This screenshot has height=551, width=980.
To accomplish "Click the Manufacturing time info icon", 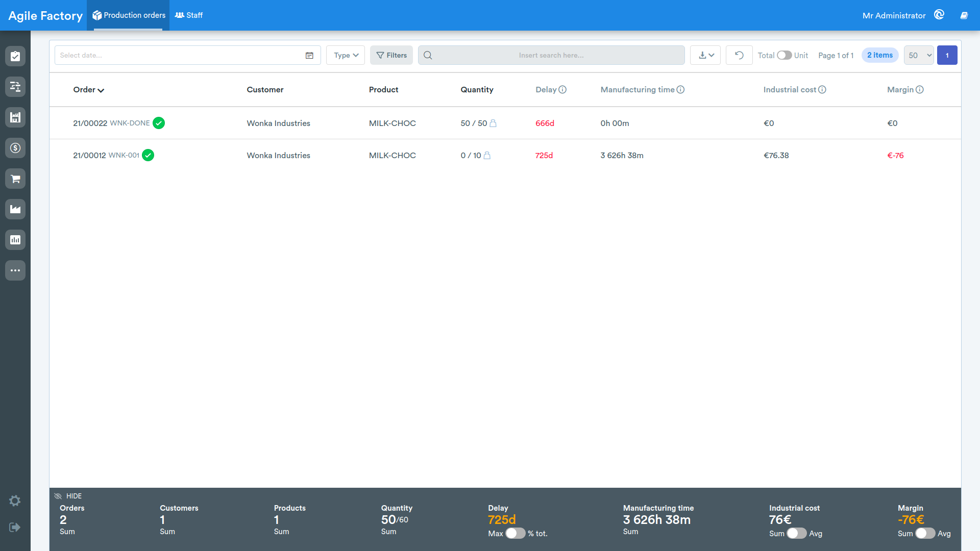I will (x=680, y=89).
